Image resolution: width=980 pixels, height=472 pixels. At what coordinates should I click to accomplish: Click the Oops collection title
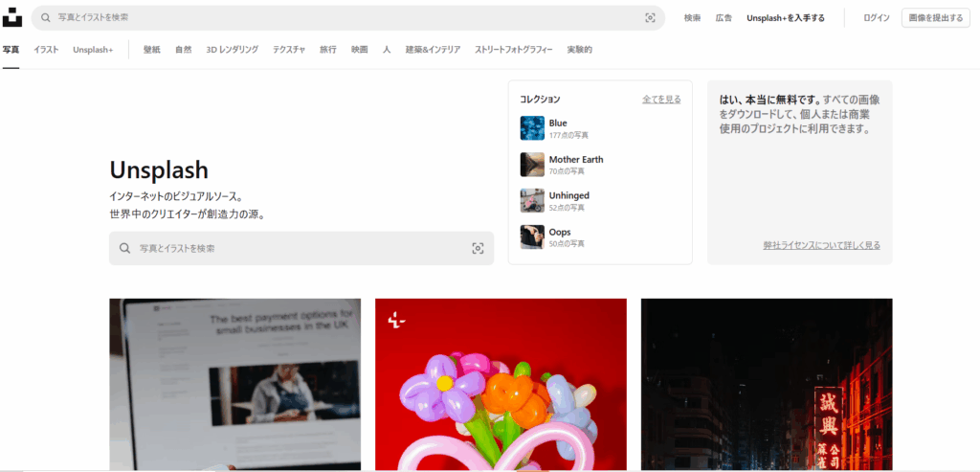[x=560, y=232]
